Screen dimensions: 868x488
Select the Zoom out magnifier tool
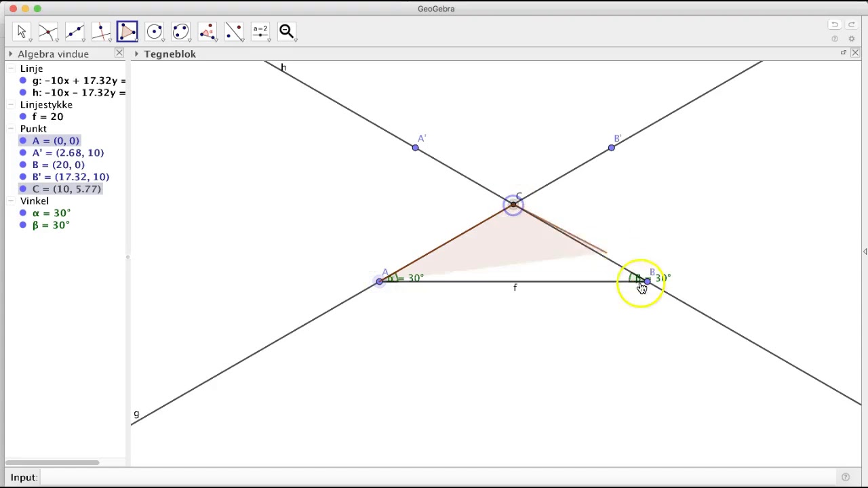(x=286, y=31)
